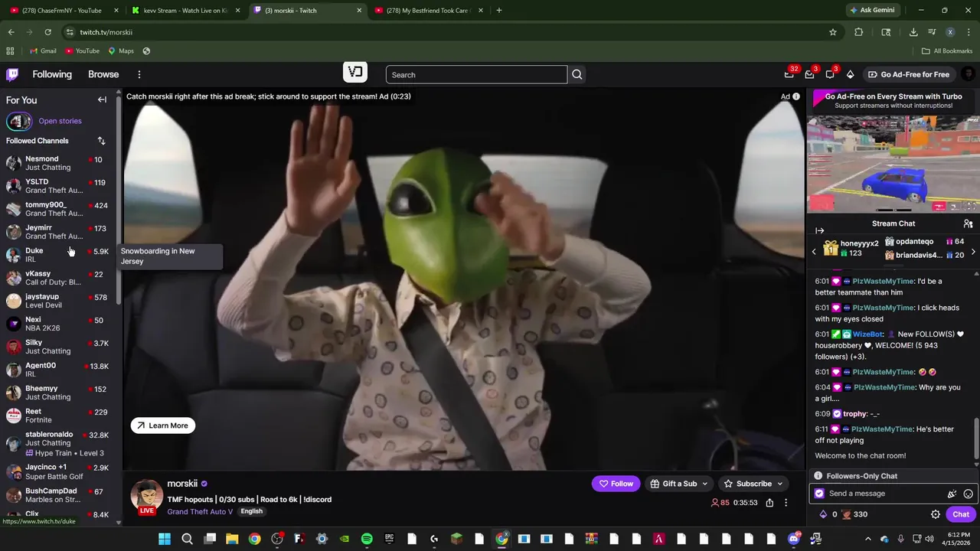
Task: Open chat settings gear
Action: coord(935,514)
